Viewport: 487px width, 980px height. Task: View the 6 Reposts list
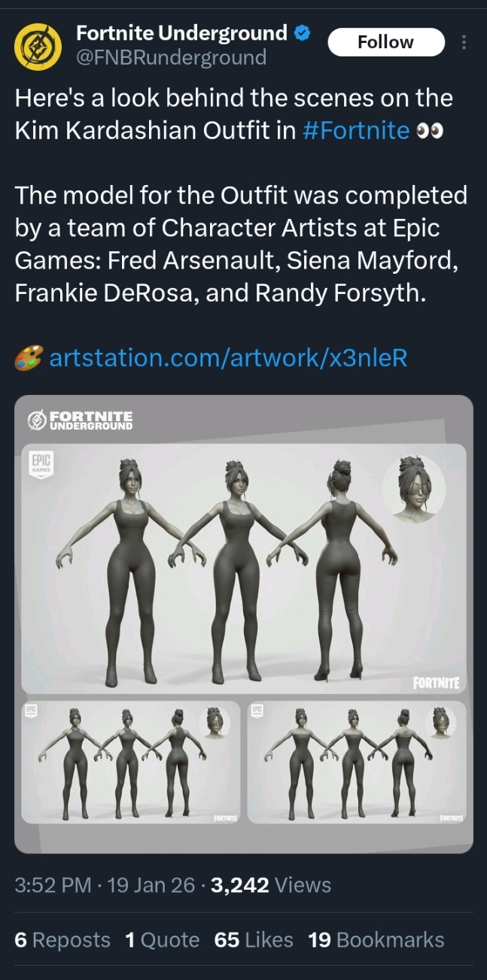pyautogui.click(x=62, y=939)
